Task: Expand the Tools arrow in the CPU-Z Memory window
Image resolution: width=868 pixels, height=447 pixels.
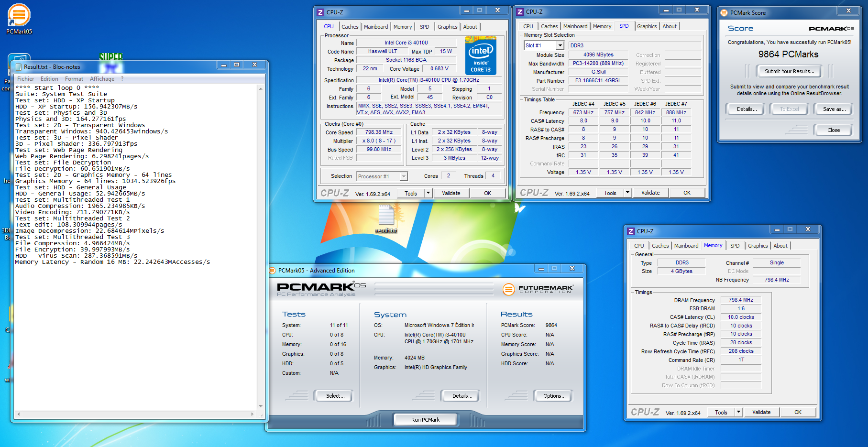Action: 738,412
